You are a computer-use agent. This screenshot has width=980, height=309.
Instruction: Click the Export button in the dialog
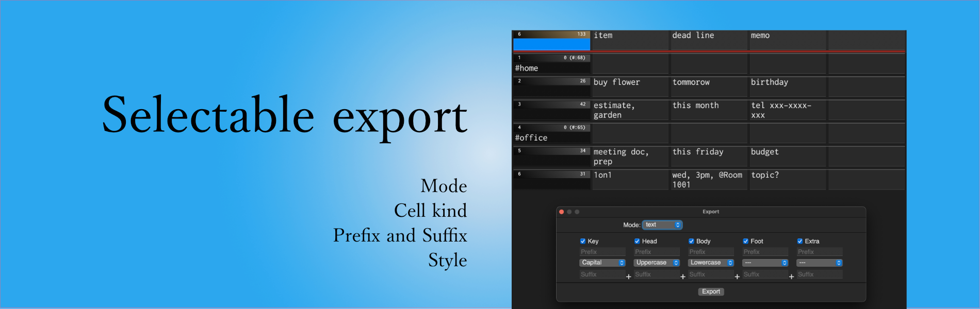click(711, 291)
